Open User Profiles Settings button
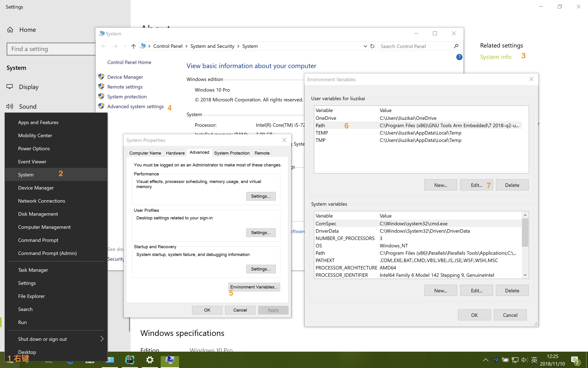This screenshot has height=368, width=588. 261,232
